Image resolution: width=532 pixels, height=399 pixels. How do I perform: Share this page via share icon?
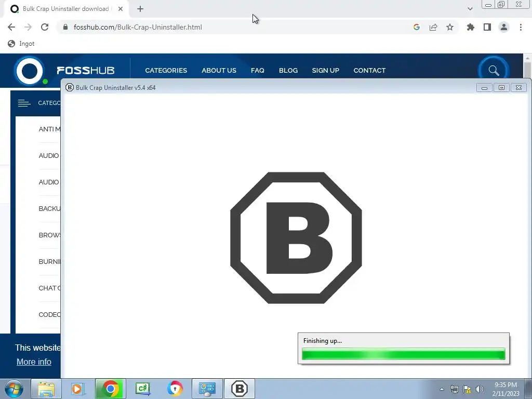[433, 27]
